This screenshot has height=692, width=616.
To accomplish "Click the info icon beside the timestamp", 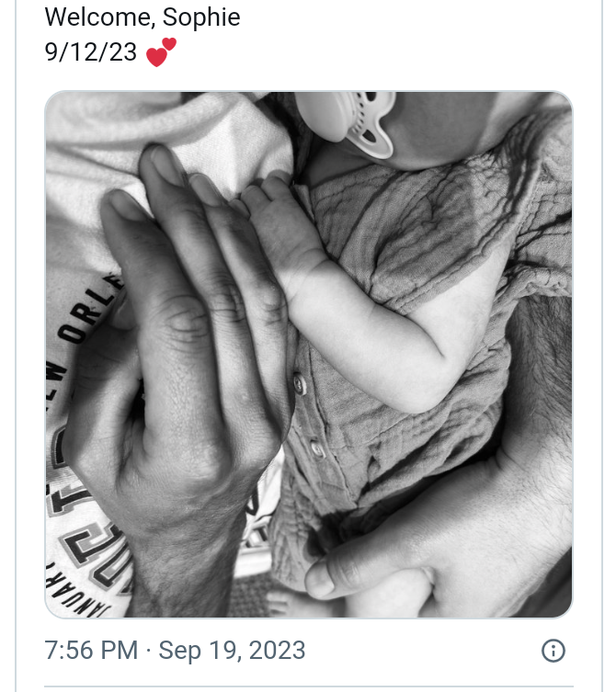I will pos(553,651).
